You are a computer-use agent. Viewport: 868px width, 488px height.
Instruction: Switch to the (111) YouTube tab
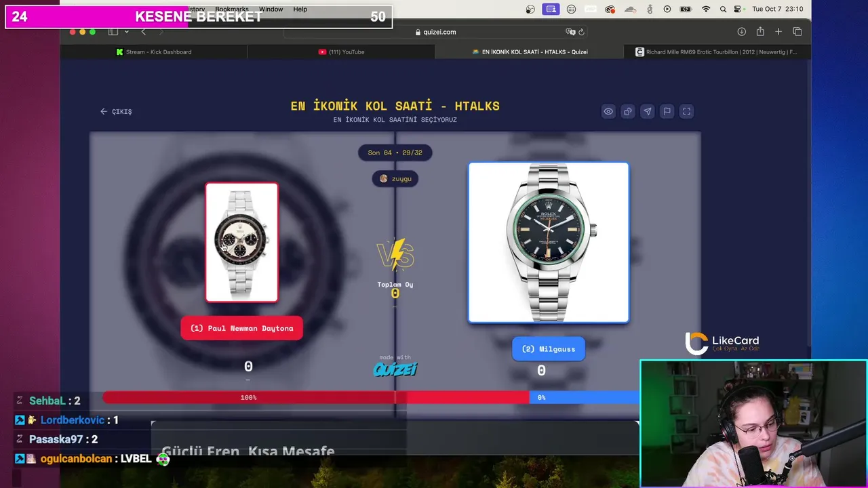(x=341, y=52)
